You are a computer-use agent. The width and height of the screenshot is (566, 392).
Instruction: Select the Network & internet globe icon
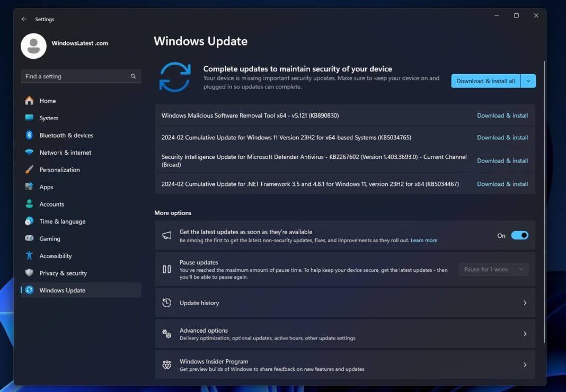29,153
